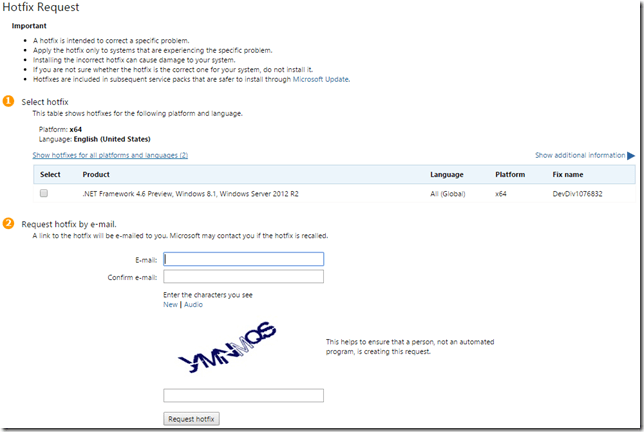Select the CAPTCHA characters text box
This screenshot has height=432, width=644.
tap(243, 396)
